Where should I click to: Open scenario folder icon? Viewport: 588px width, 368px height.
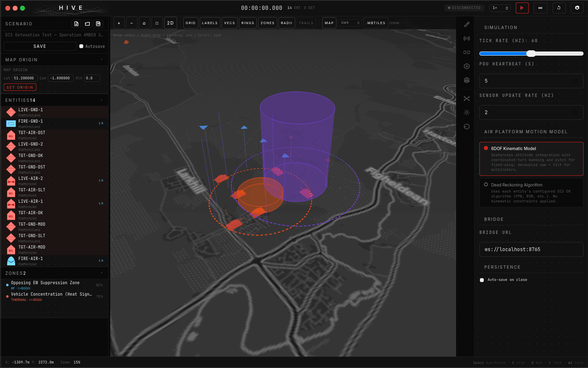click(87, 24)
